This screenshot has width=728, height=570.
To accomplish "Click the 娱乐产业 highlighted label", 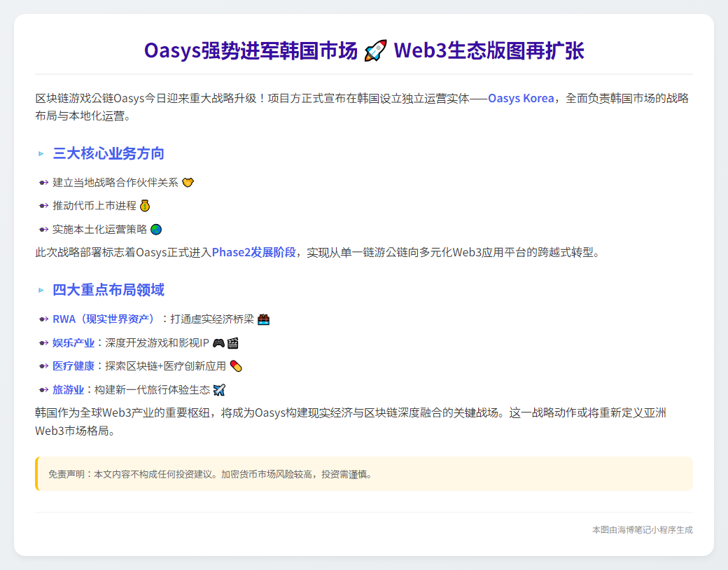I will [73, 343].
